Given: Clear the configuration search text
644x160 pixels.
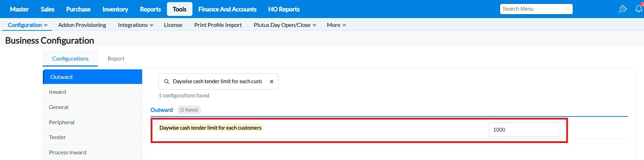Looking at the screenshot, I should tap(271, 82).
